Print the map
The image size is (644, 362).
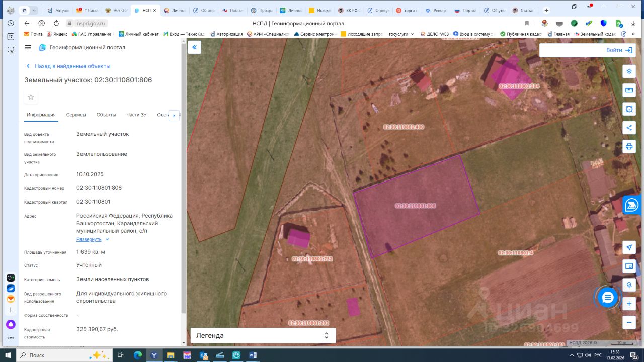[628, 146]
